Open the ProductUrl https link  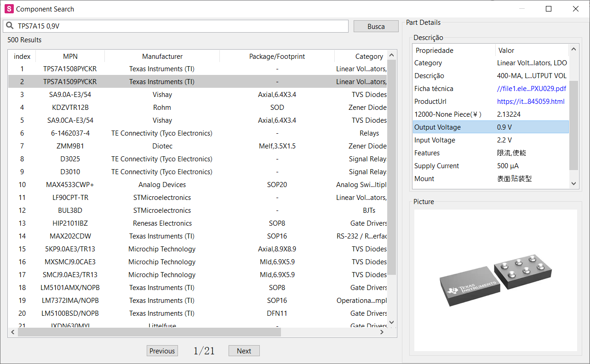click(x=531, y=102)
